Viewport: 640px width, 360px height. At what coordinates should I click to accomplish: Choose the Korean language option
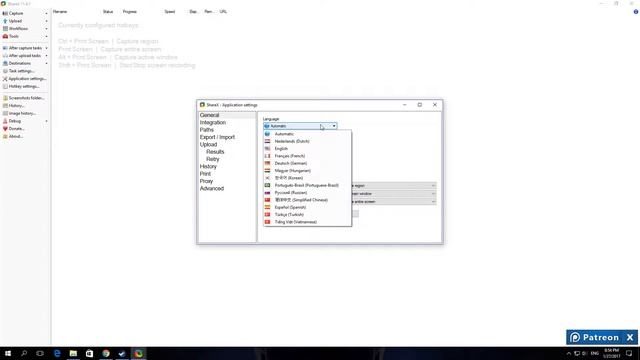click(307, 178)
